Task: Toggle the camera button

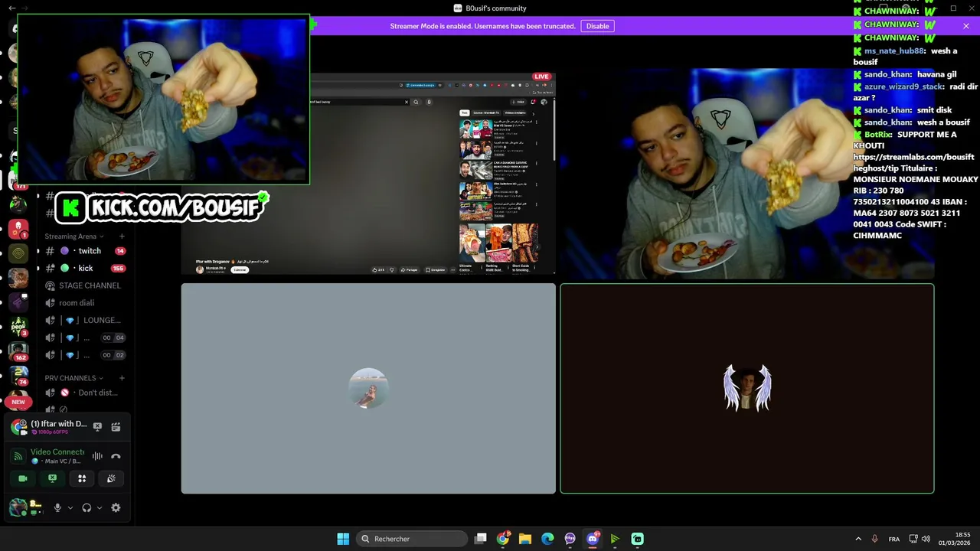Action: coord(23,478)
